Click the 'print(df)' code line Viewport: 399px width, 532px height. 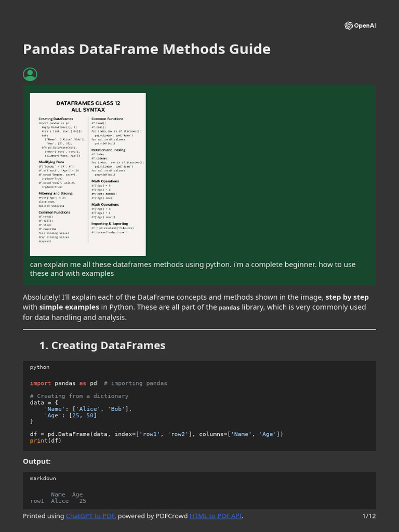pos(46,441)
